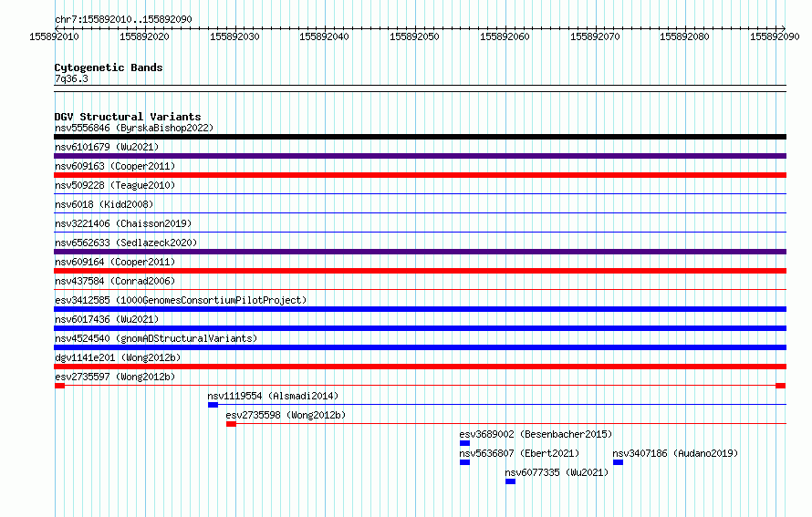
Task: Select red bar of nsv609164
Action: pos(420,271)
